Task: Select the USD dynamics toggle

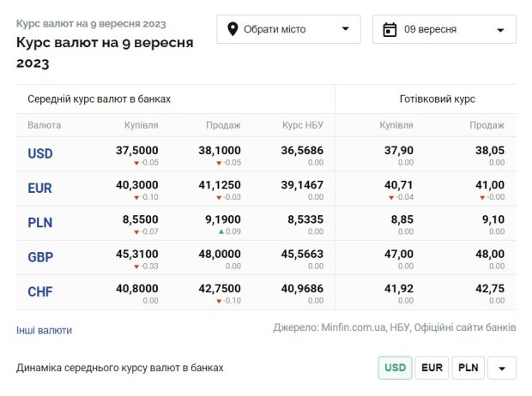Action: (395, 368)
